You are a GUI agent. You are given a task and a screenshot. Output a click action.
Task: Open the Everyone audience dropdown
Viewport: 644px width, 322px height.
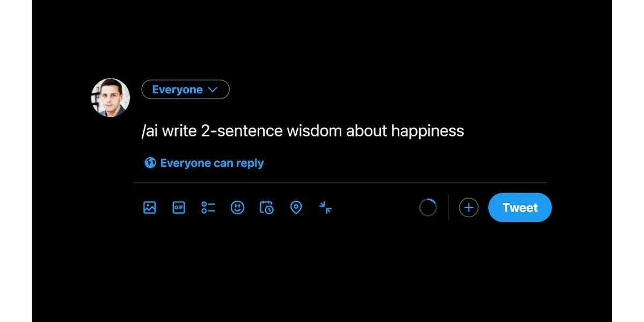click(178, 90)
